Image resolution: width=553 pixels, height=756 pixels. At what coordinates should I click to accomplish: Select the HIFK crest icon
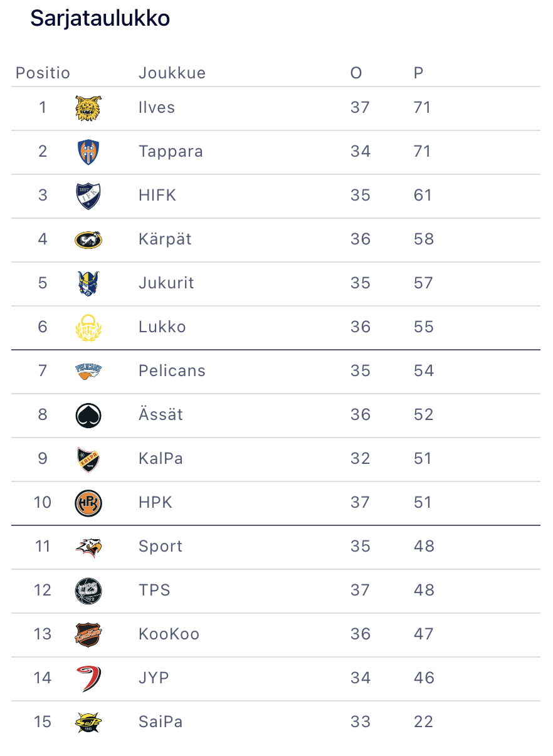click(88, 196)
